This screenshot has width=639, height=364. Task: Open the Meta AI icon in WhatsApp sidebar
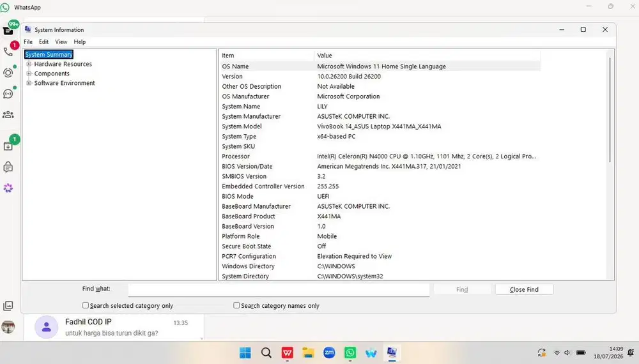(8, 188)
